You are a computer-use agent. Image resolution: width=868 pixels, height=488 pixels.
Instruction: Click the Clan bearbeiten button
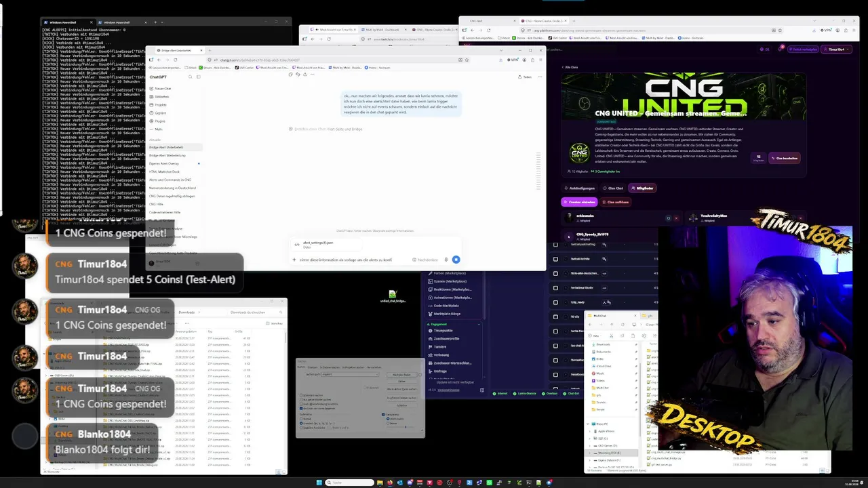coord(785,158)
